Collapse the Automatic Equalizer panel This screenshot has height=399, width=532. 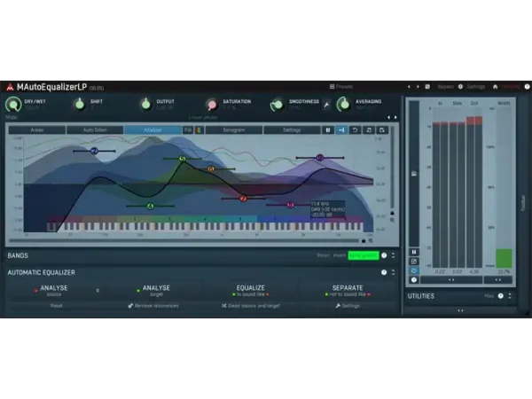tap(393, 272)
